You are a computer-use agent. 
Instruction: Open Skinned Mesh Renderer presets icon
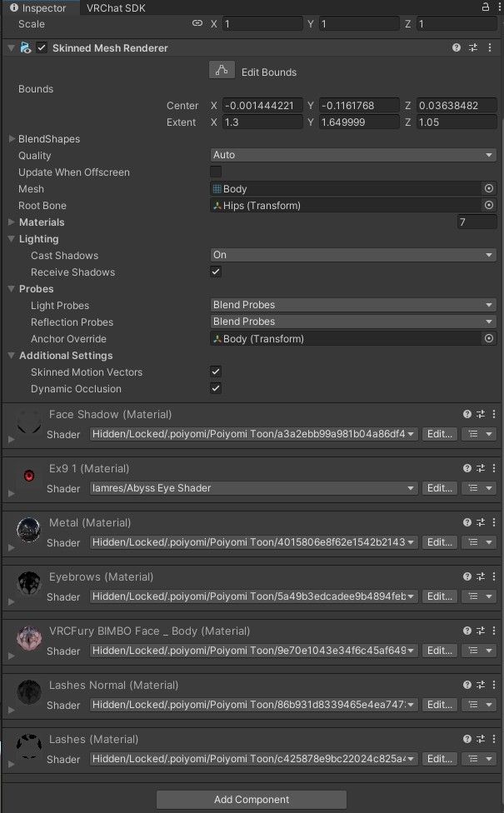tap(473, 47)
